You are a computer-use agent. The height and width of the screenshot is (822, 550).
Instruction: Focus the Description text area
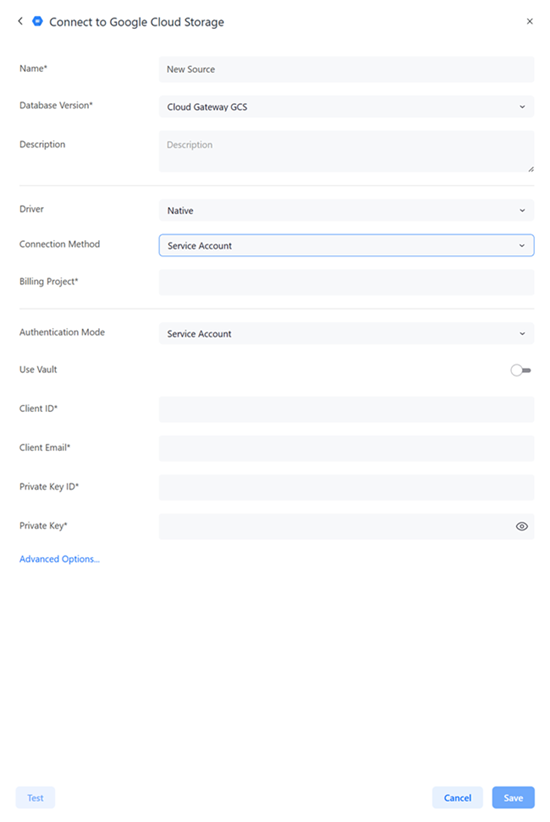tap(347, 152)
